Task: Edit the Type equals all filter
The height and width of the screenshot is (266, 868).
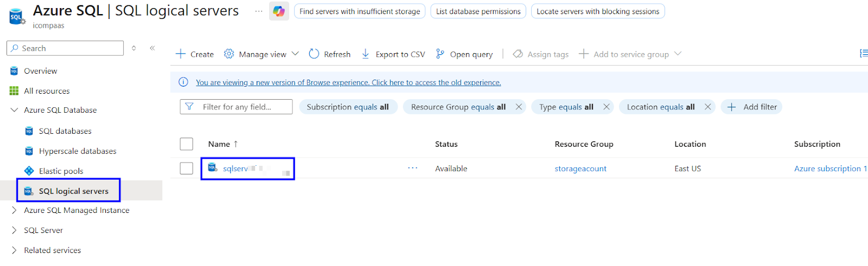Action: click(x=566, y=107)
